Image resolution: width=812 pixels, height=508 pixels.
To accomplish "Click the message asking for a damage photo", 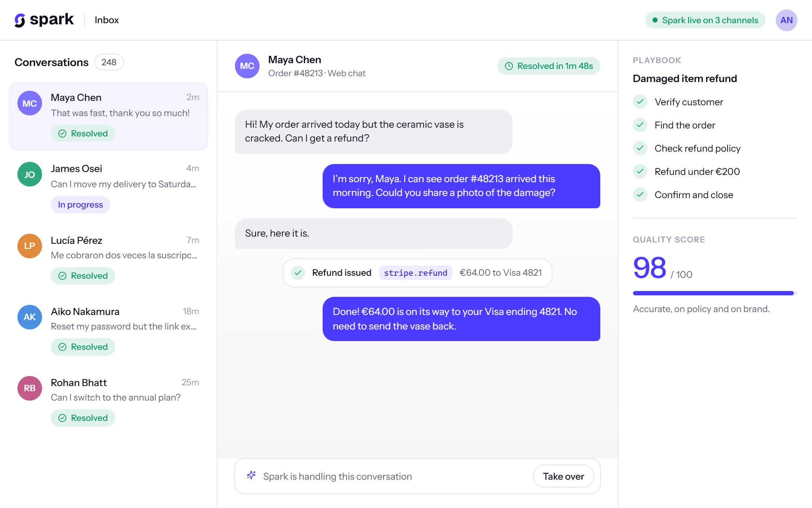I will tap(461, 186).
